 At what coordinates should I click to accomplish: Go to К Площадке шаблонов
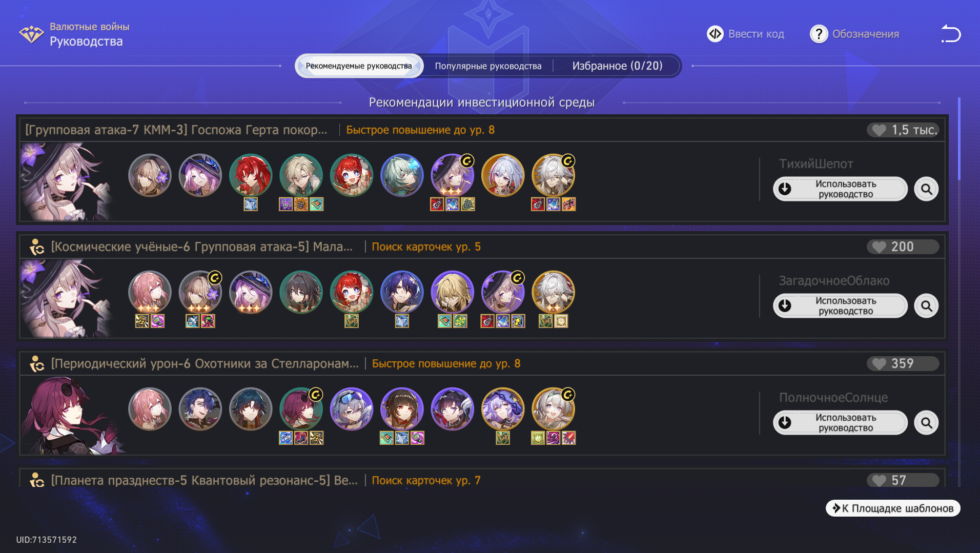point(893,508)
